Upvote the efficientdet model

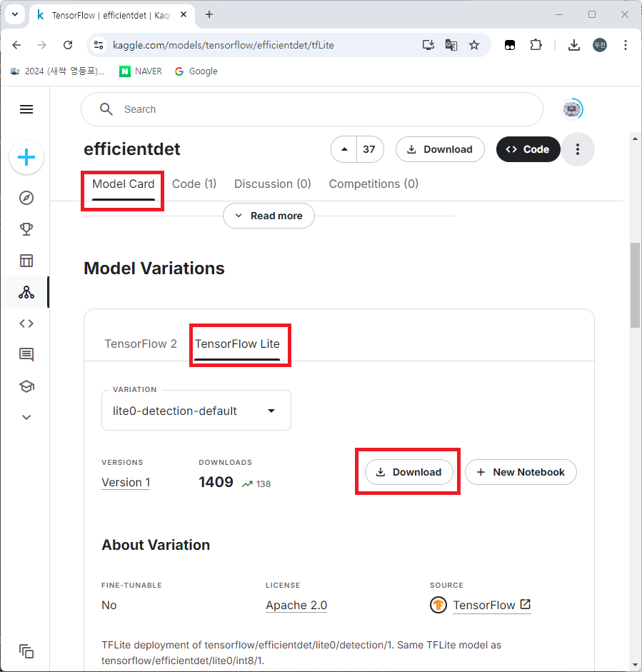point(344,149)
